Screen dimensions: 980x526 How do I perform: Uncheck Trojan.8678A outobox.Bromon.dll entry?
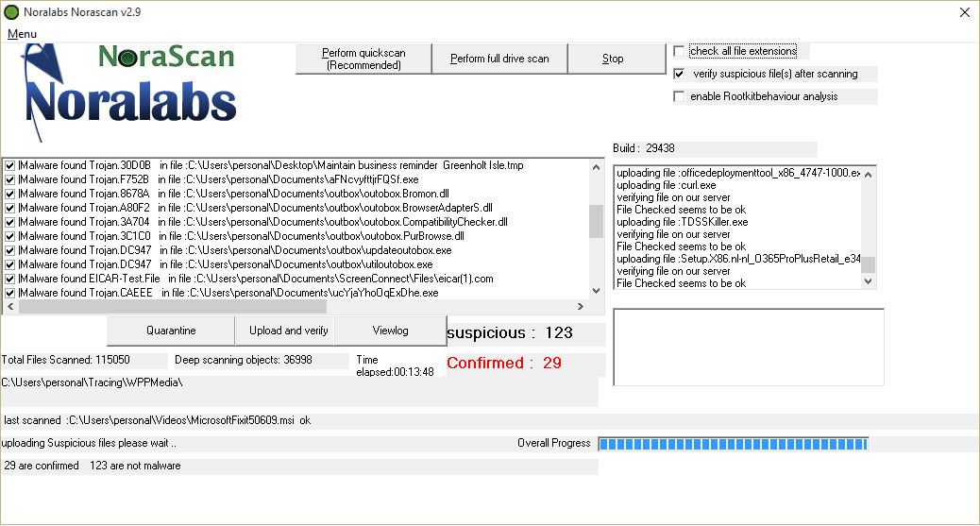click(10, 194)
